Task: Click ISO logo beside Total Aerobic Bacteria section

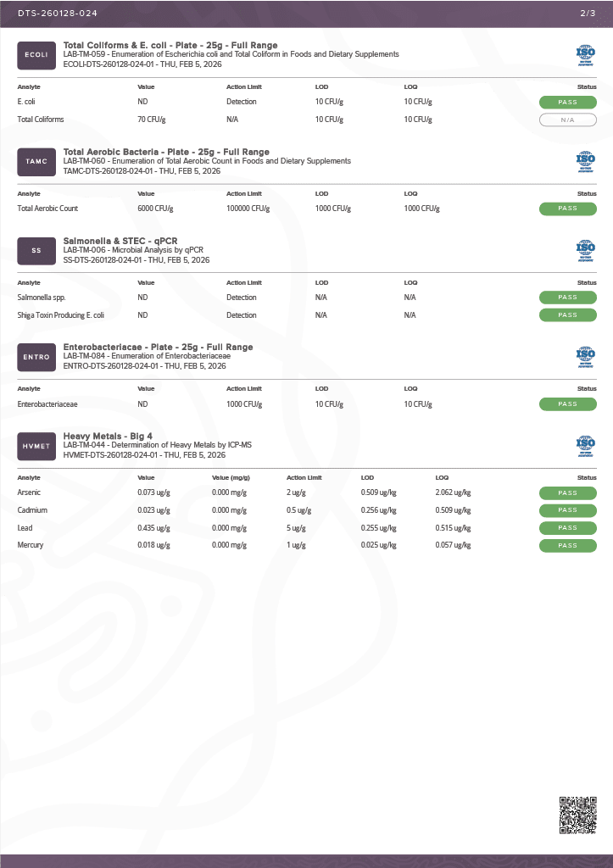Action: point(586,160)
